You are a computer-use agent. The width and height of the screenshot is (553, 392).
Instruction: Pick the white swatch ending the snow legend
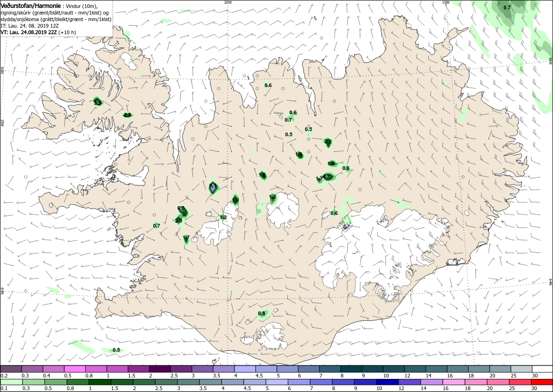pos(542,369)
